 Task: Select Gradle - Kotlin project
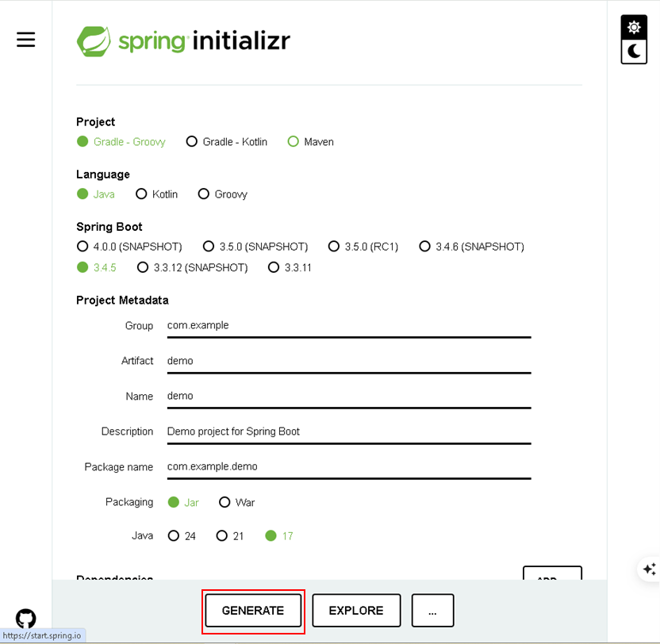pyautogui.click(x=226, y=142)
